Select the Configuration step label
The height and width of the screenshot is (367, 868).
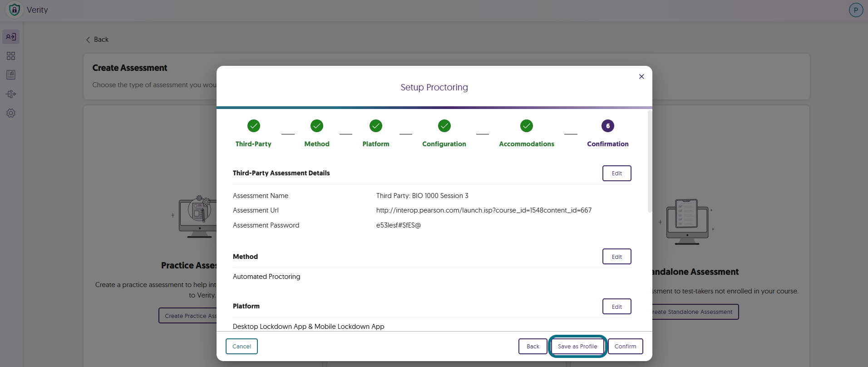point(444,144)
